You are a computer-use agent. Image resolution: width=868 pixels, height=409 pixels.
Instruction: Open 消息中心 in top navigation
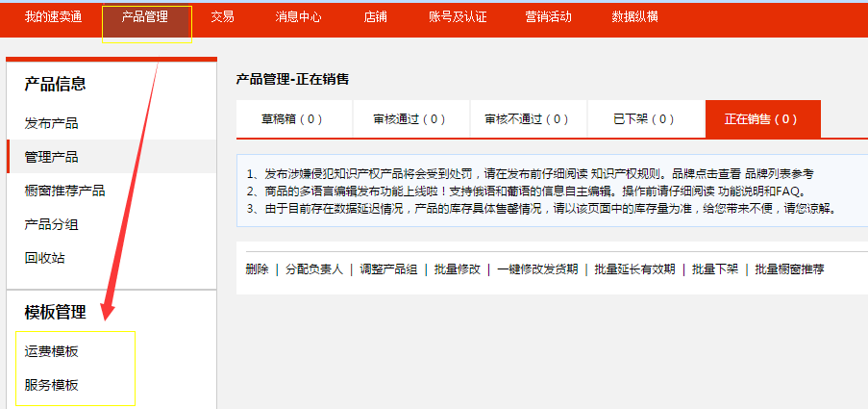298,17
